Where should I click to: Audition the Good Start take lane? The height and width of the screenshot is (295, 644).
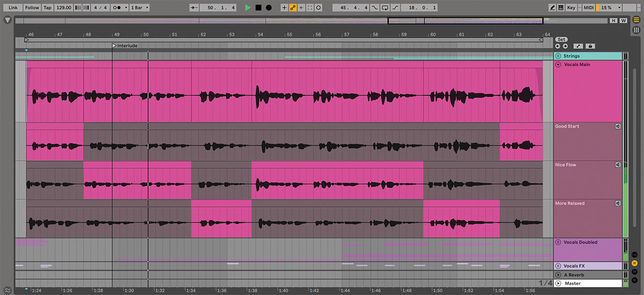pos(618,126)
